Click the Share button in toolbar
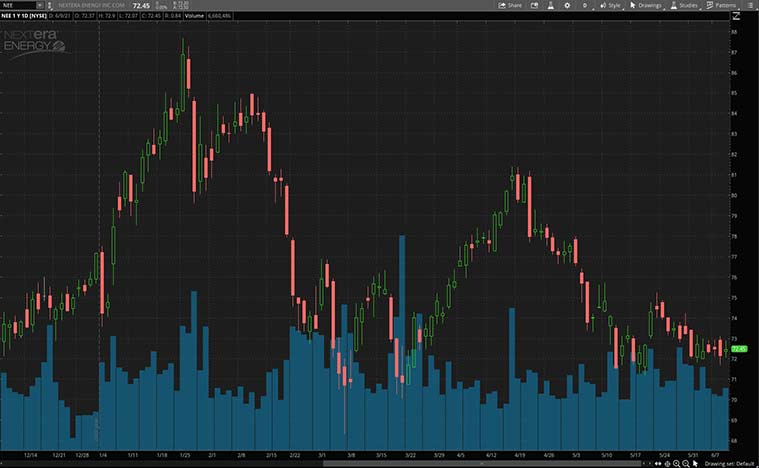The height and width of the screenshot is (468, 759). (510, 5)
